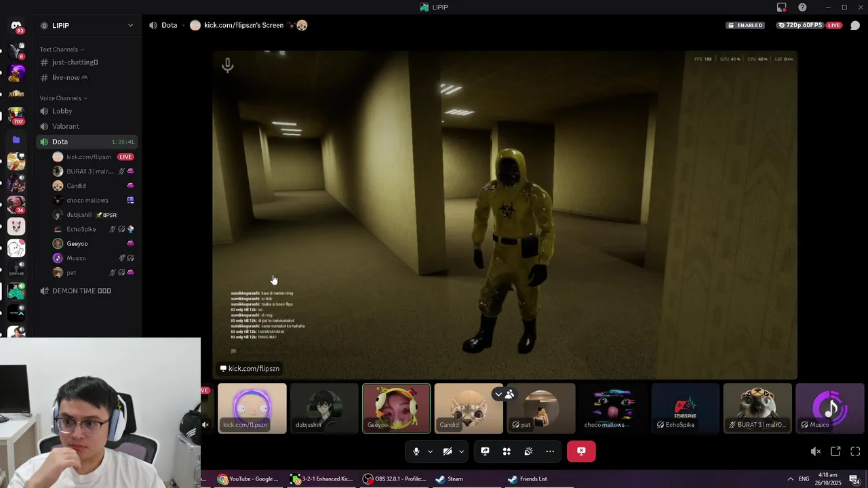
Task: Toggle camera on in call controls
Action: [x=448, y=451]
